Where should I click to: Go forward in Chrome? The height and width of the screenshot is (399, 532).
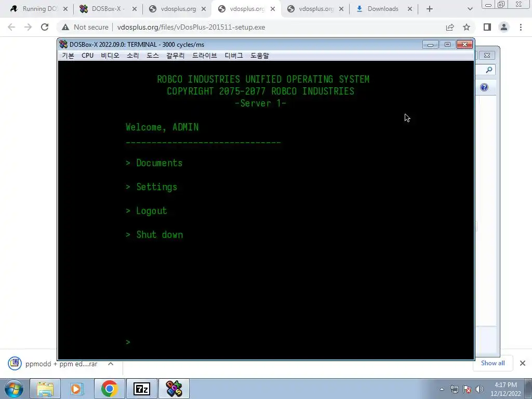pos(28,27)
